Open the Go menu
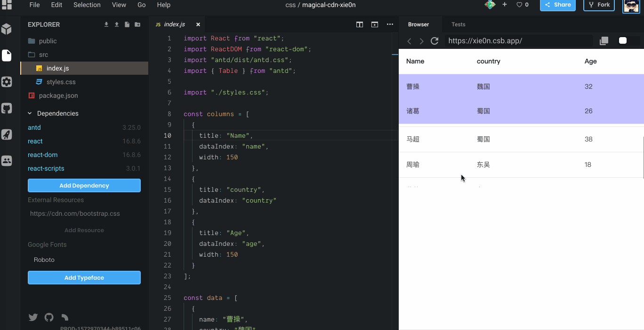The width and height of the screenshot is (644, 330). tap(142, 5)
